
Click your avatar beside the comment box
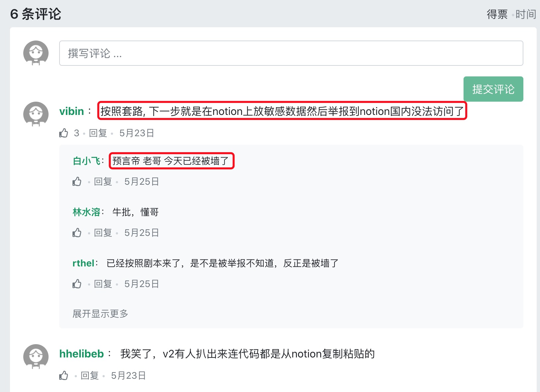[x=36, y=53]
